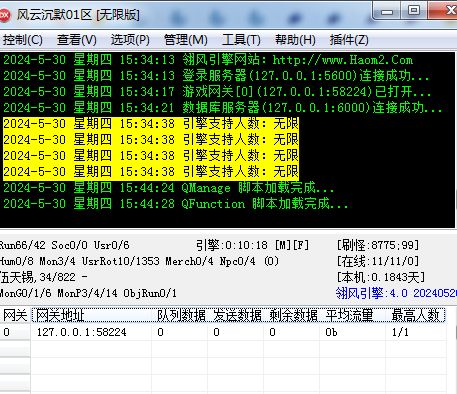Click the 队列数据 column header

click(181, 315)
